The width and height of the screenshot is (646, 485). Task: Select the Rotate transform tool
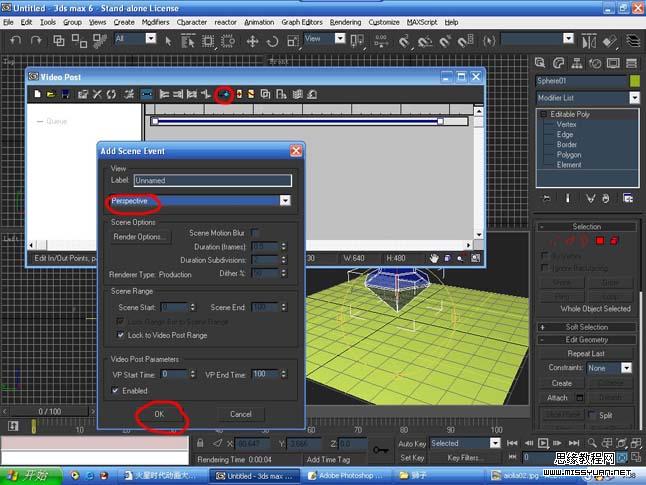(272, 41)
